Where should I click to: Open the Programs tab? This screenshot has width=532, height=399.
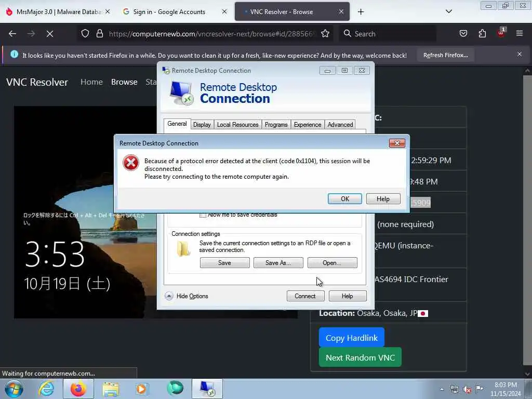(276, 125)
